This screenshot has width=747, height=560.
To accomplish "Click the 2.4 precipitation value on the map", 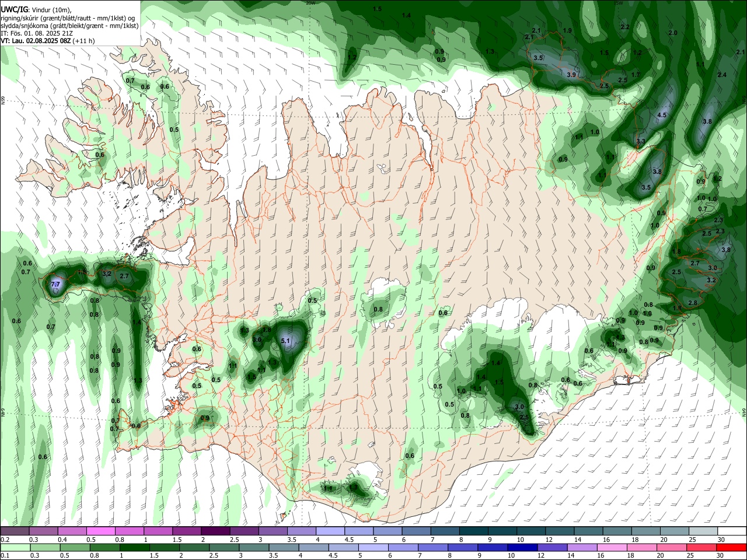I will [x=722, y=75].
